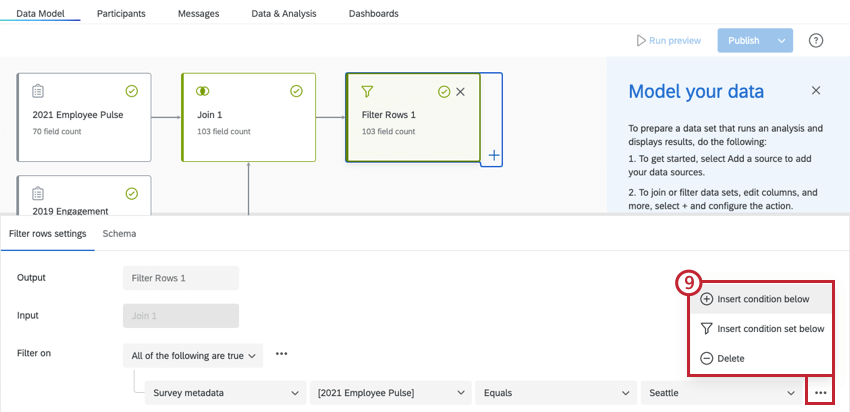Choose Insert condition set below
The width and height of the screenshot is (850, 412).
769,328
